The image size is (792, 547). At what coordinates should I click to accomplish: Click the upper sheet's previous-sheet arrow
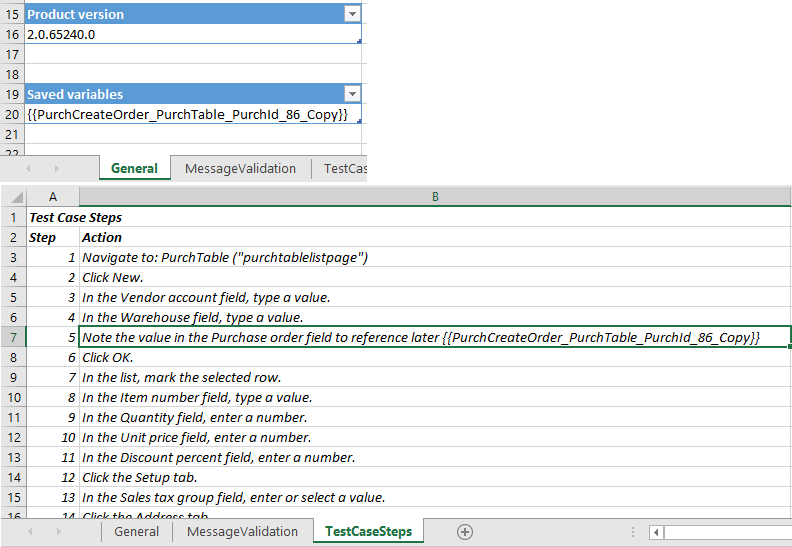28,169
